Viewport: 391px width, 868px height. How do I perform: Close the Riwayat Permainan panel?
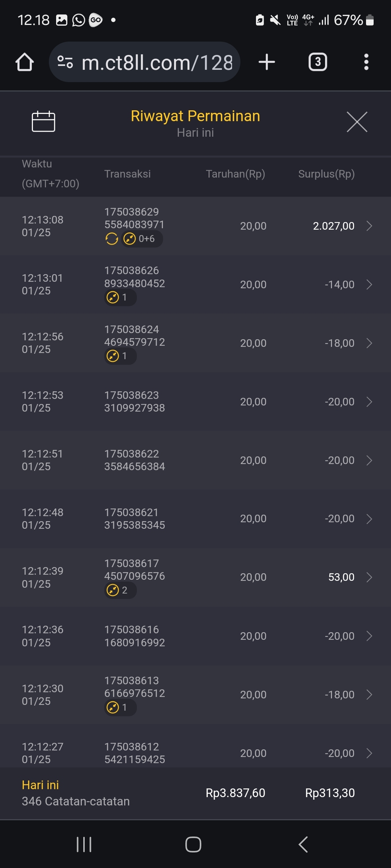point(357,122)
